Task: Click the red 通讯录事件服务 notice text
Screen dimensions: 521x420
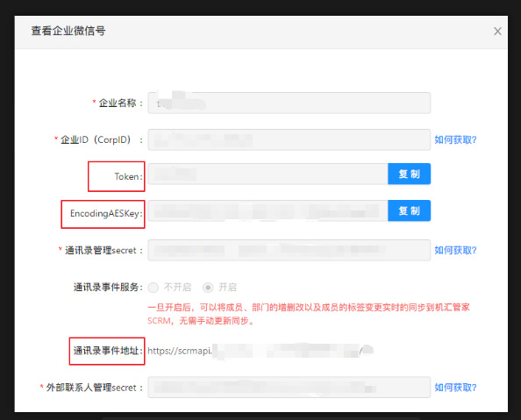Action: point(309,314)
